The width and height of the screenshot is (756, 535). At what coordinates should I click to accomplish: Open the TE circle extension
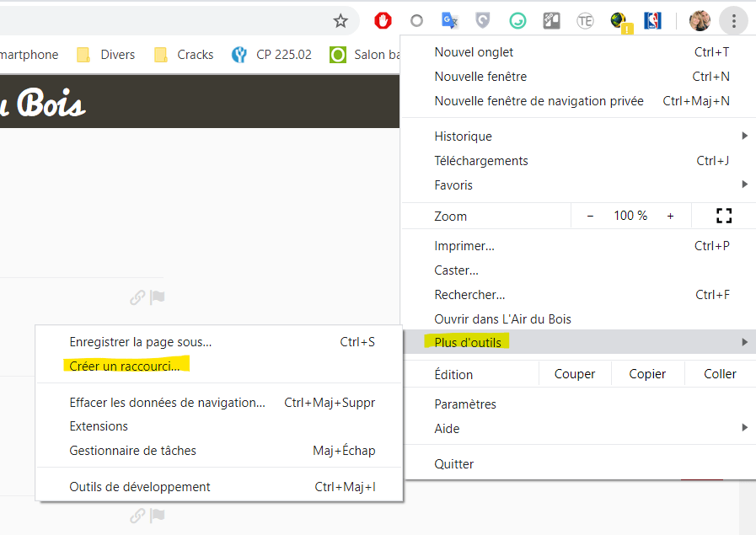coord(585,21)
